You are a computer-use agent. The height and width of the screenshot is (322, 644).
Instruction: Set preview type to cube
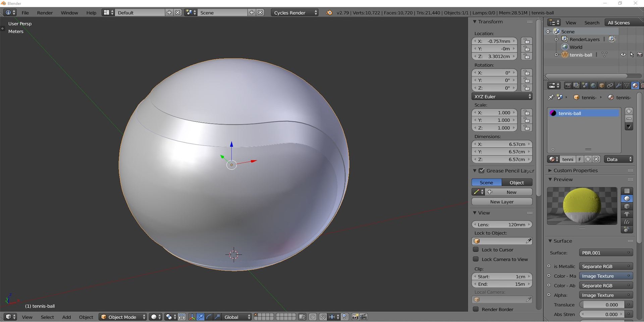(627, 206)
